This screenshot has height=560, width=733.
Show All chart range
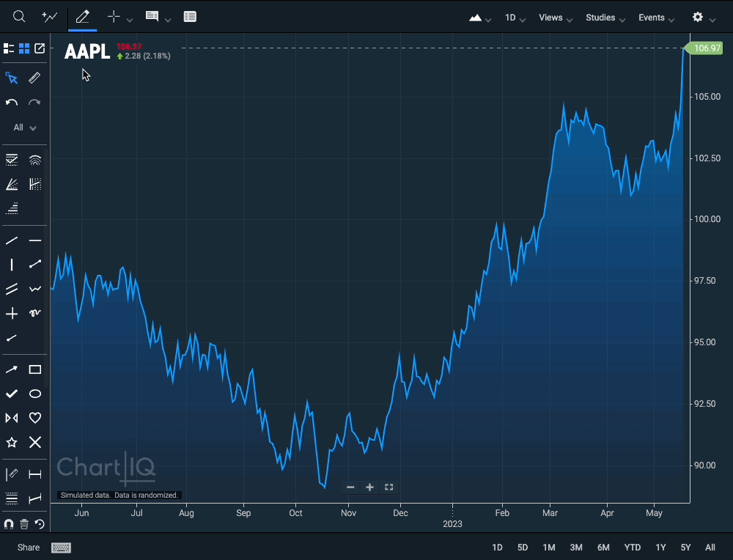710,548
